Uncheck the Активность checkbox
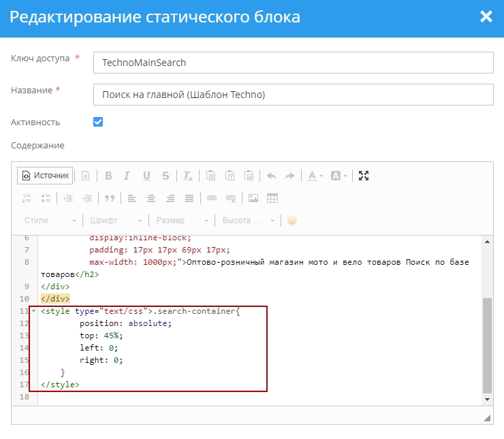504x439 pixels. coord(98,122)
